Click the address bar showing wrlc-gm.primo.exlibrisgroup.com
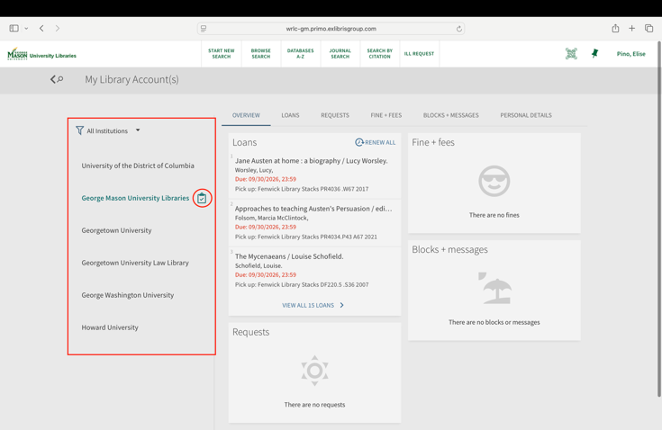Viewport: 662px width, 430px height. pyautogui.click(x=331, y=29)
